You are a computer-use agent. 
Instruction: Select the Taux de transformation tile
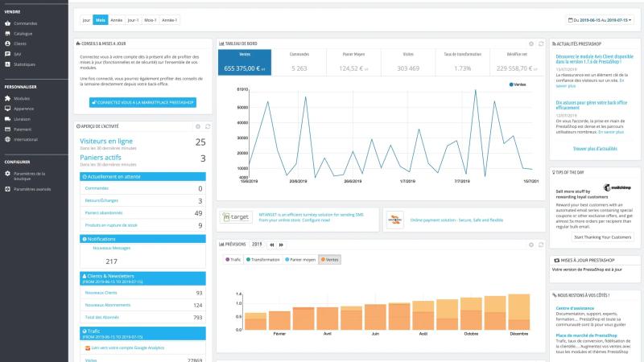462,62
